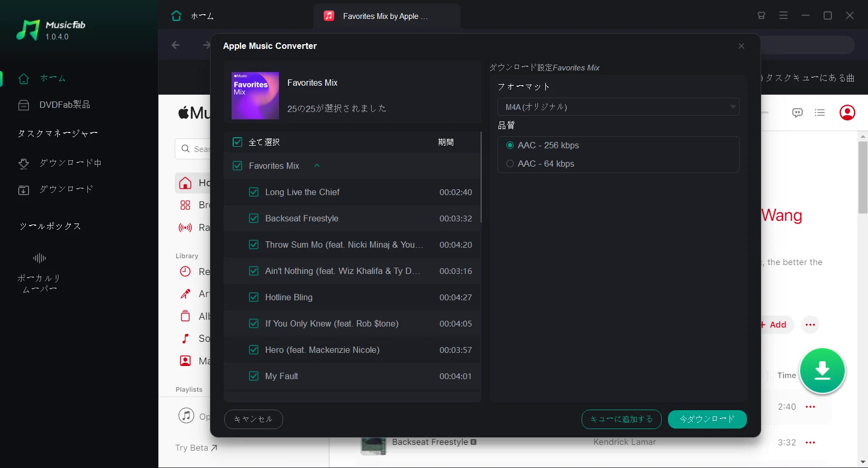The image size is (868, 468).
Task: Click the home icon in the tab bar
Action: (176, 16)
